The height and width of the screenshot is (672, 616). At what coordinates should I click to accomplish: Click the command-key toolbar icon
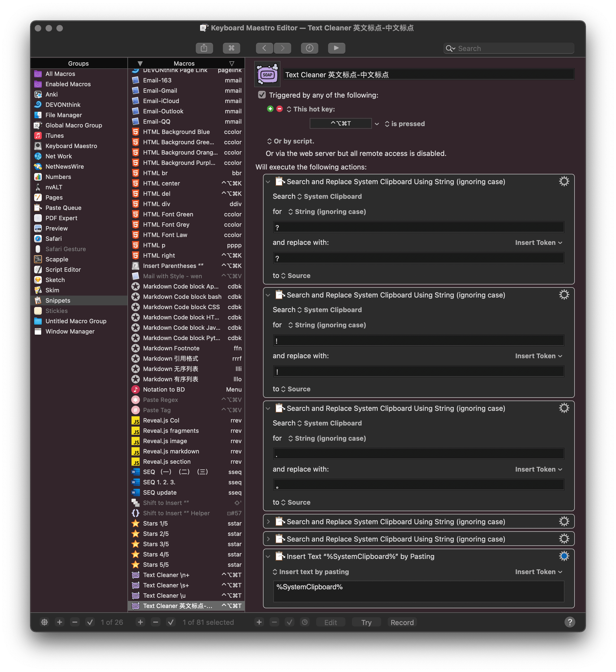click(x=231, y=48)
